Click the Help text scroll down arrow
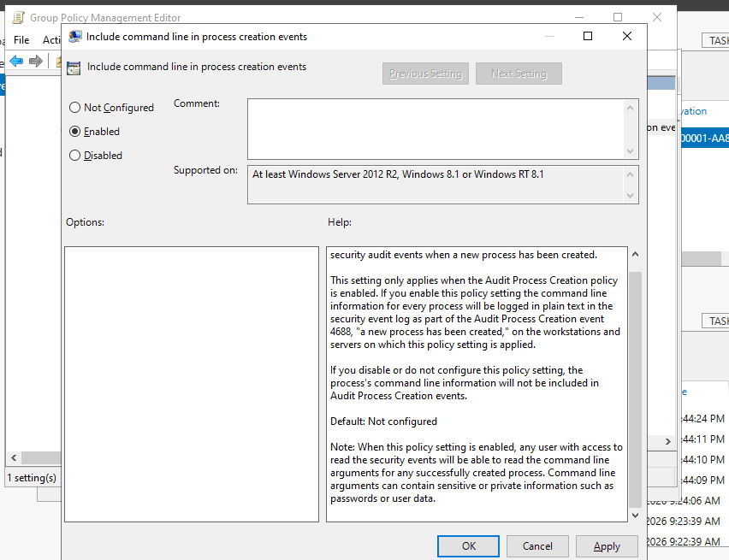This screenshot has height=560, width=729. point(635,516)
